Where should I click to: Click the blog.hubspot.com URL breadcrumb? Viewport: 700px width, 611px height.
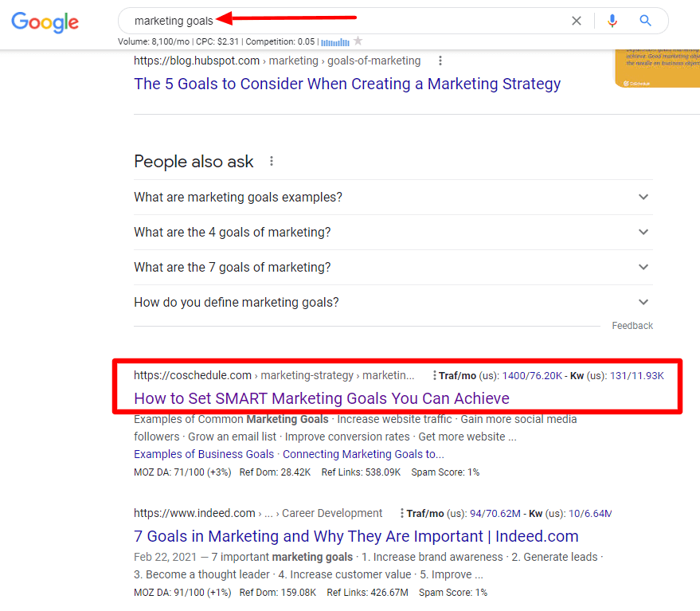click(x=277, y=61)
